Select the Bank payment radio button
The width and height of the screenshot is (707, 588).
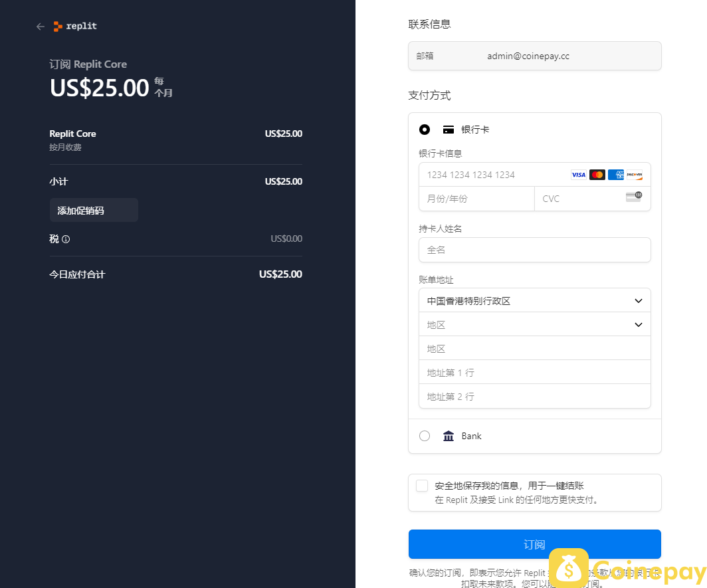tap(425, 436)
